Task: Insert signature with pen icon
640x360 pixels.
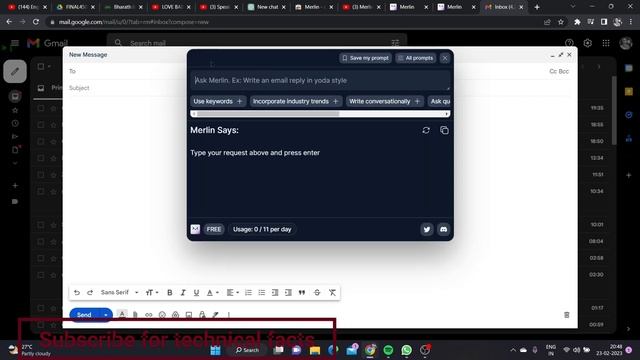Action: tap(216, 315)
